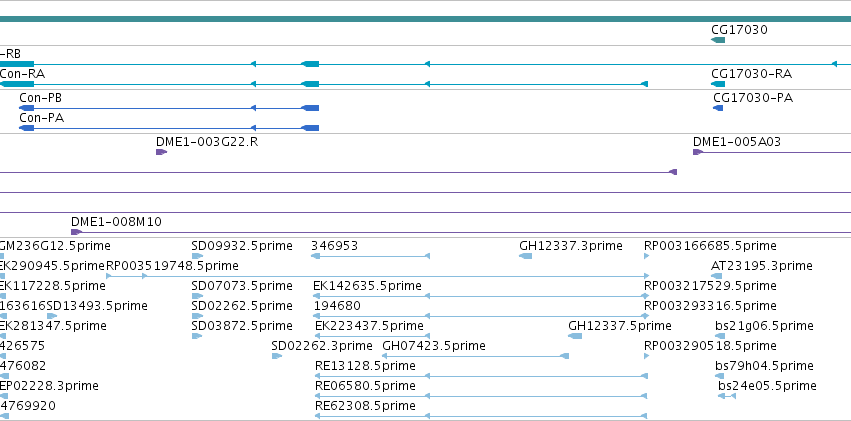Select the SD02262.3prime arrow glyph
851x421 pixels.
click(277, 356)
